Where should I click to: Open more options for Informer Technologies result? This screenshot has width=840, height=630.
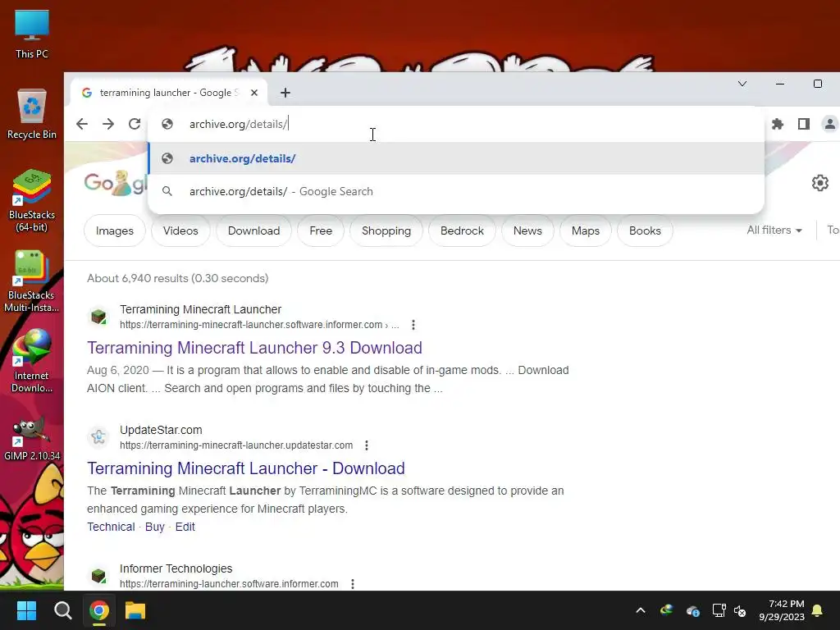[353, 584]
